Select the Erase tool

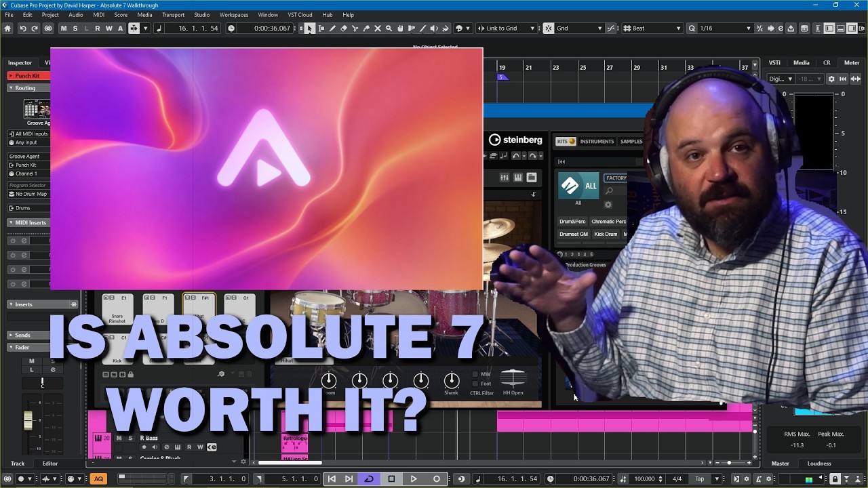(x=344, y=28)
